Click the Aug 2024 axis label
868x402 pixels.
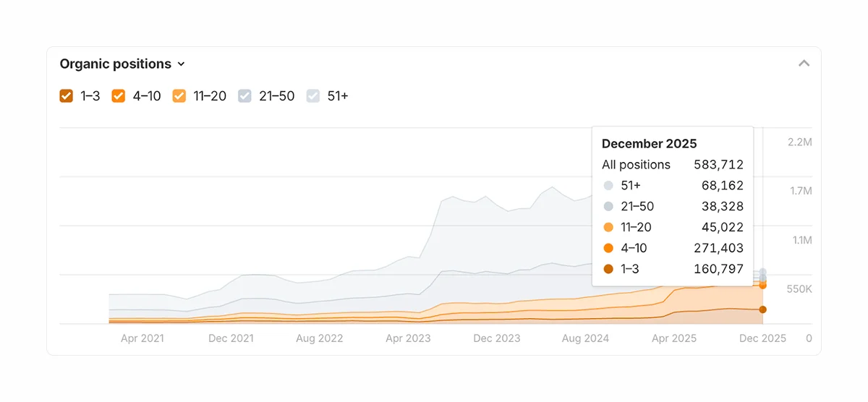(x=585, y=338)
